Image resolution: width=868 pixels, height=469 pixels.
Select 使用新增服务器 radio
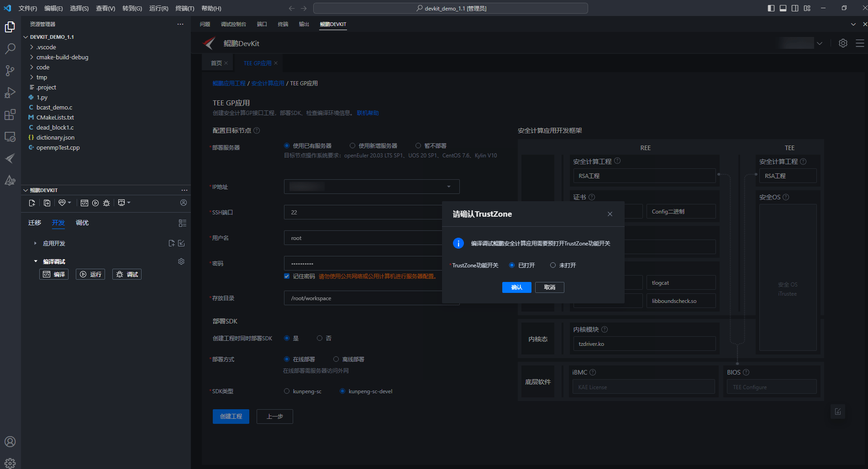click(x=352, y=146)
